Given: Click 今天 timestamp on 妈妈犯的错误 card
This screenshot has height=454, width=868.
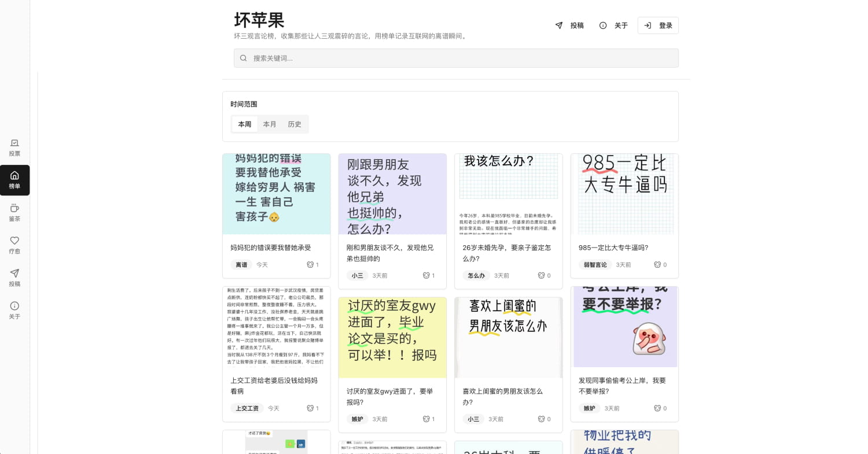Looking at the screenshot, I should pyautogui.click(x=262, y=265).
